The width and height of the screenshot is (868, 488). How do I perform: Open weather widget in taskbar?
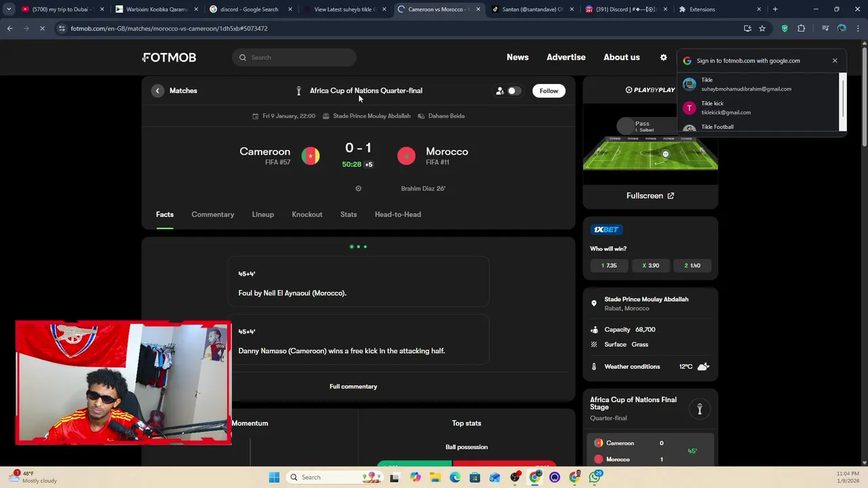32,477
